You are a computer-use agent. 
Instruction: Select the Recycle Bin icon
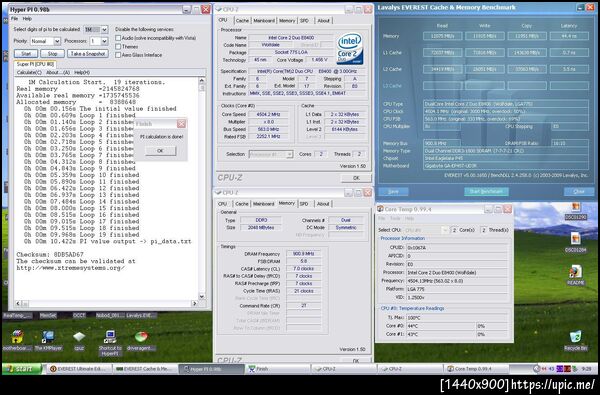(576, 337)
